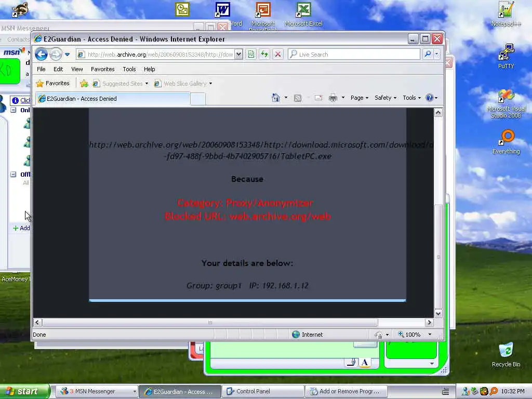
Task: Open the File menu
Action: 41,69
